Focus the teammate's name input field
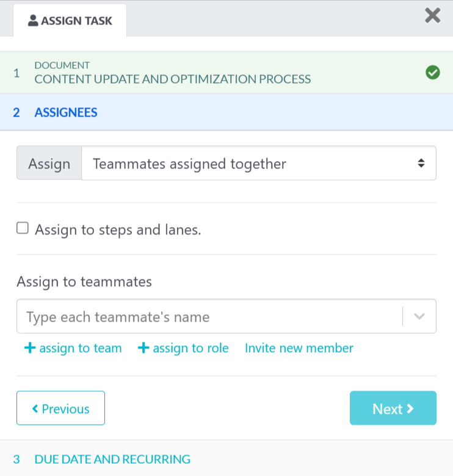Screen dimensions: 453x476 (x=208, y=316)
